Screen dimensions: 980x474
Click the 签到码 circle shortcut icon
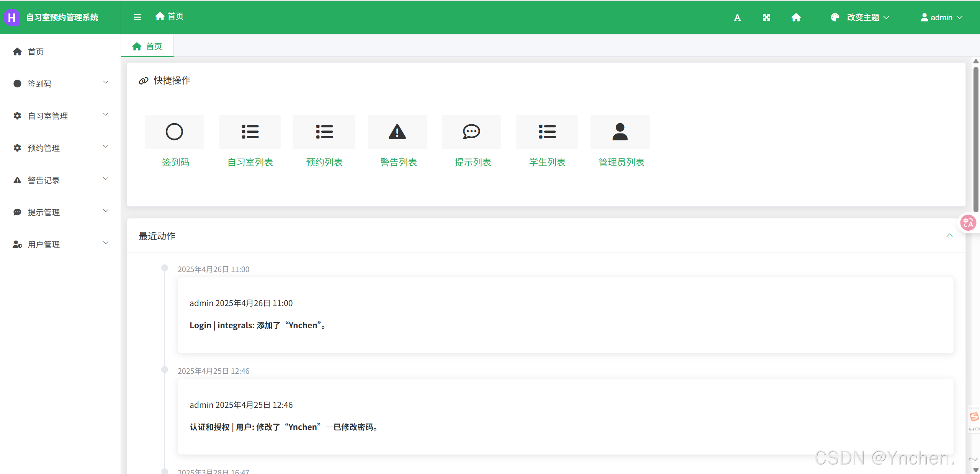pyautogui.click(x=174, y=132)
